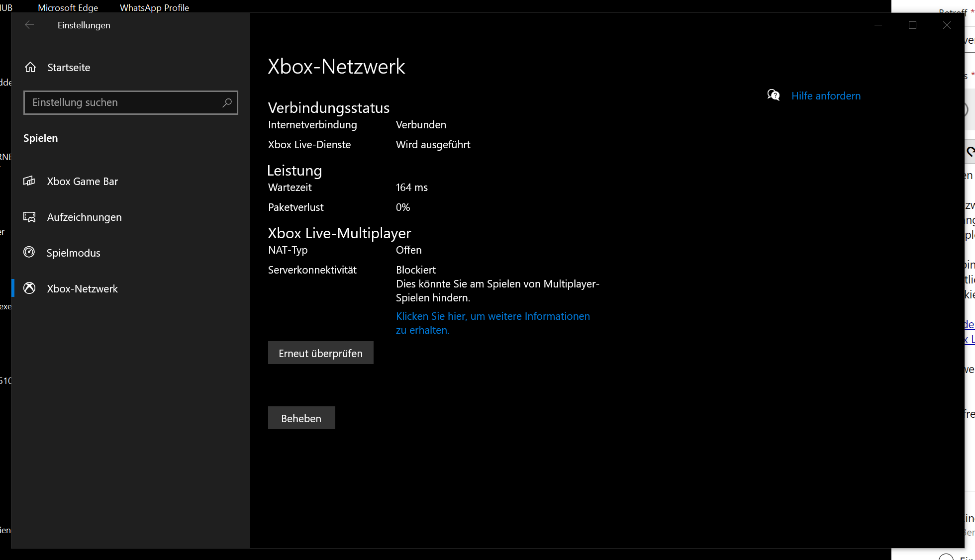The width and height of the screenshot is (975, 560).
Task: Minimize the Einstellungen window
Action: (878, 25)
